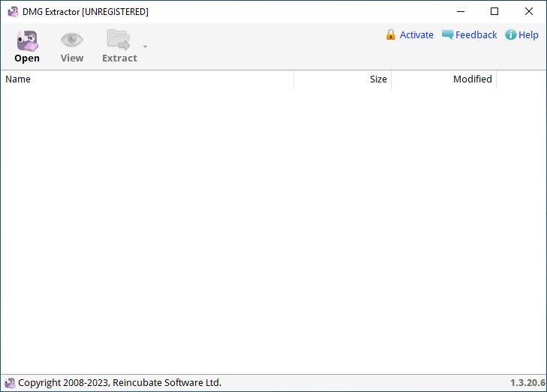This screenshot has width=547, height=392.
Task: Sort files by the Size column header
Action: pos(343,79)
